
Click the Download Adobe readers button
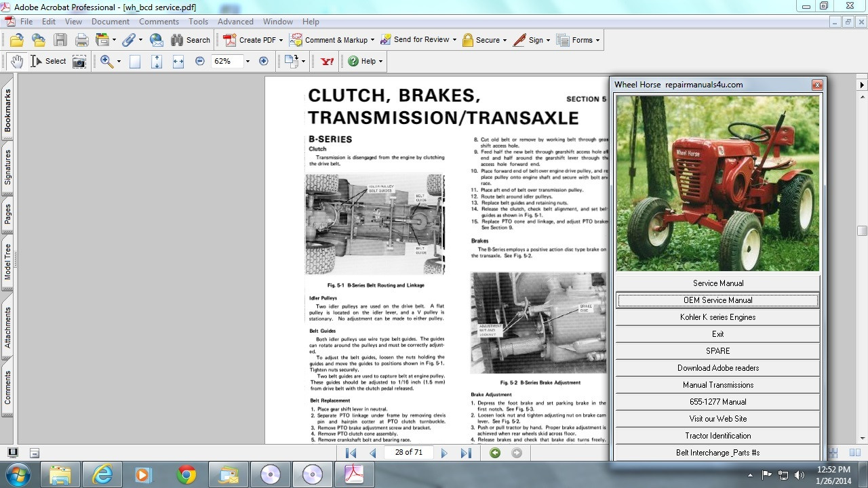pyautogui.click(x=718, y=368)
